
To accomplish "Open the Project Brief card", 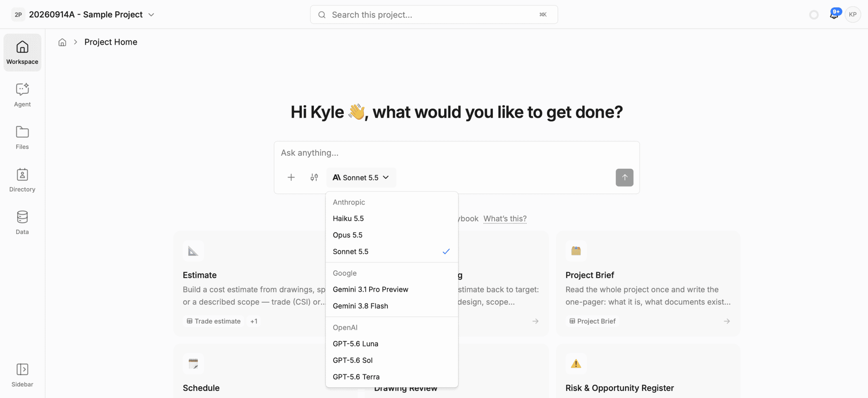I will pyautogui.click(x=648, y=284).
